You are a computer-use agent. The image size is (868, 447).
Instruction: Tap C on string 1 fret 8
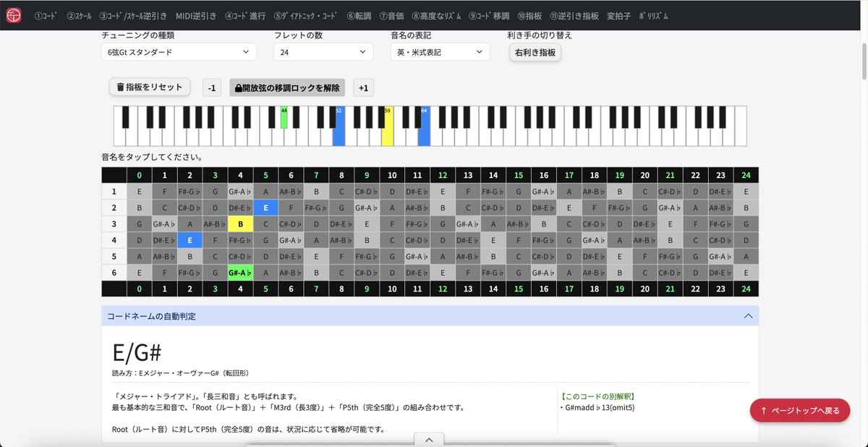point(341,192)
